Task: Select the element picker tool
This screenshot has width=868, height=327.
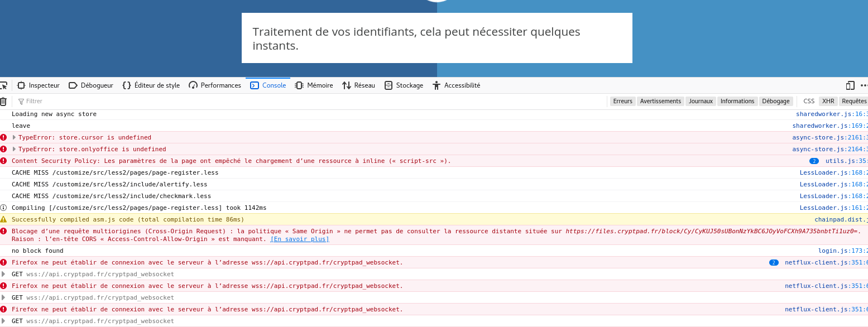Action: click(x=5, y=85)
